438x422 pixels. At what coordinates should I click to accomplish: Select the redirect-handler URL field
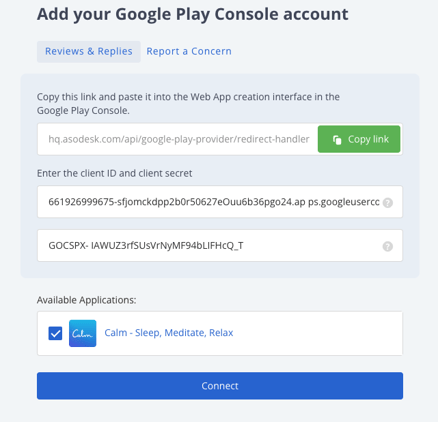tap(178, 139)
